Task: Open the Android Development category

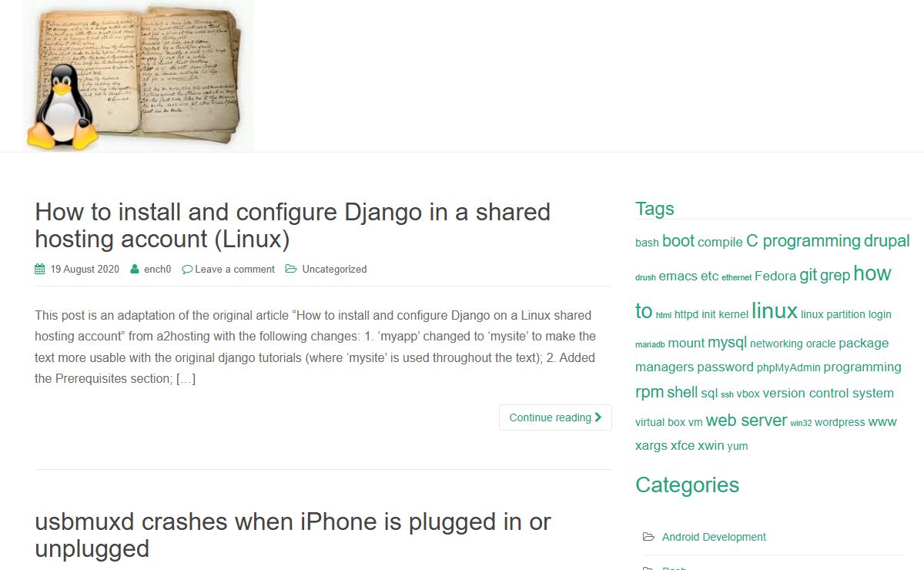Action: 714,537
